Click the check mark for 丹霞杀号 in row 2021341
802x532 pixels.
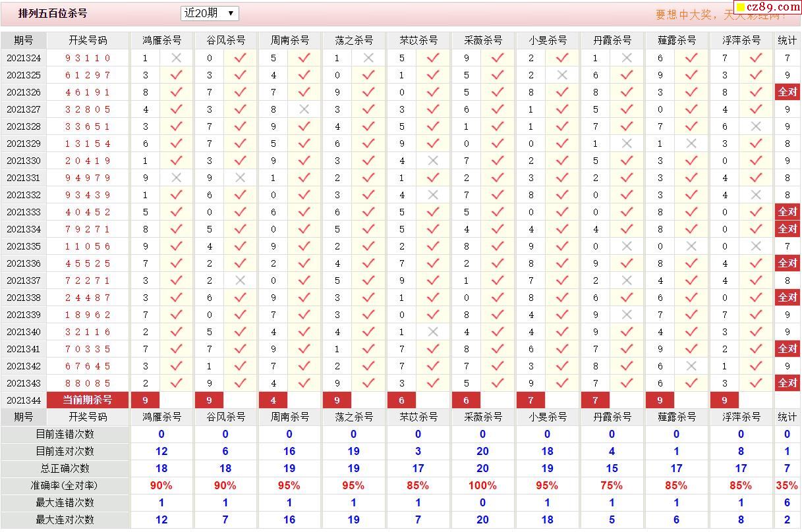tap(627, 349)
